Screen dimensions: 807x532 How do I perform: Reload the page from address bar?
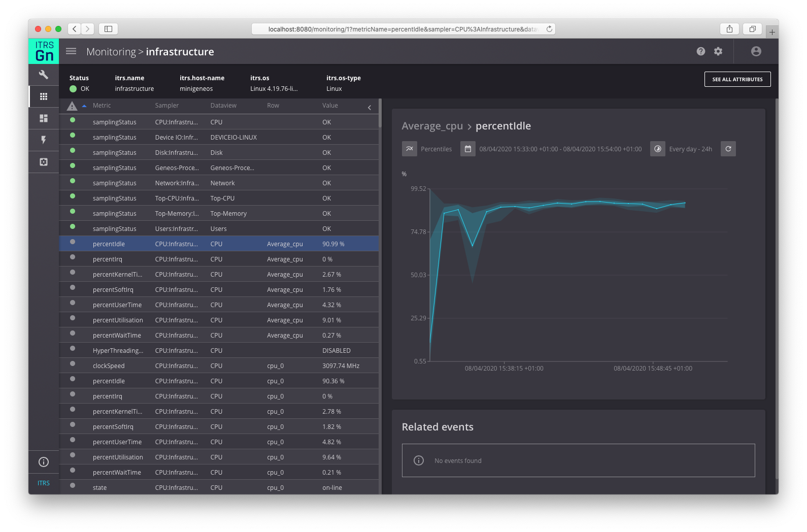pos(549,29)
